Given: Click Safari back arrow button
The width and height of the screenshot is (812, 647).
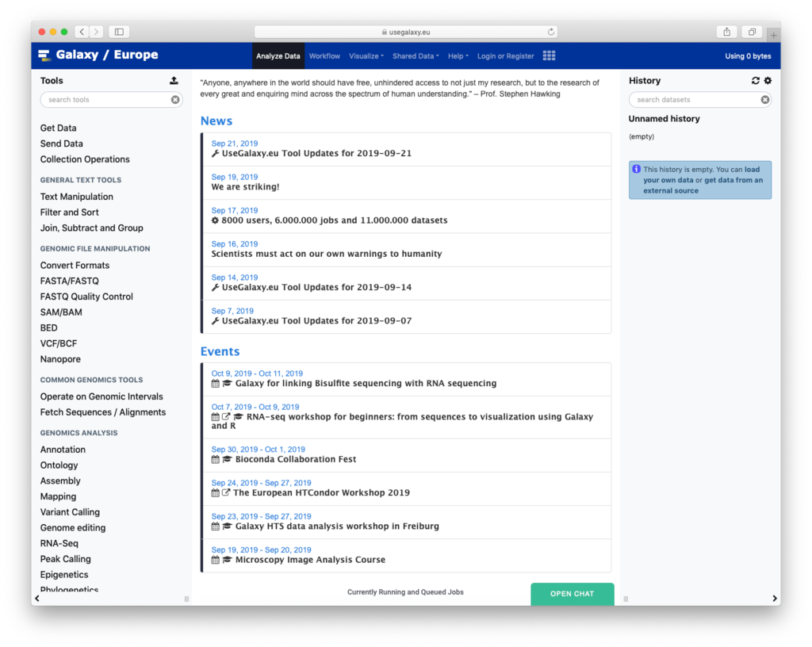Looking at the screenshot, I should (x=82, y=32).
